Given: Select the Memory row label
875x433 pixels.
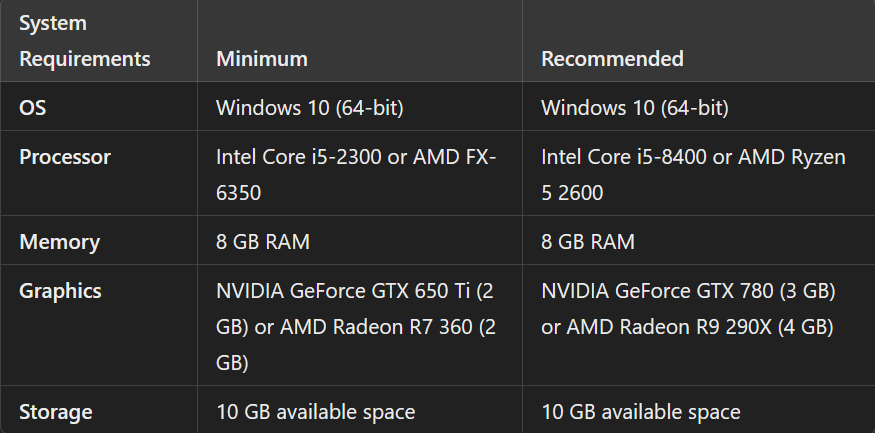Looking at the screenshot, I should point(59,242).
